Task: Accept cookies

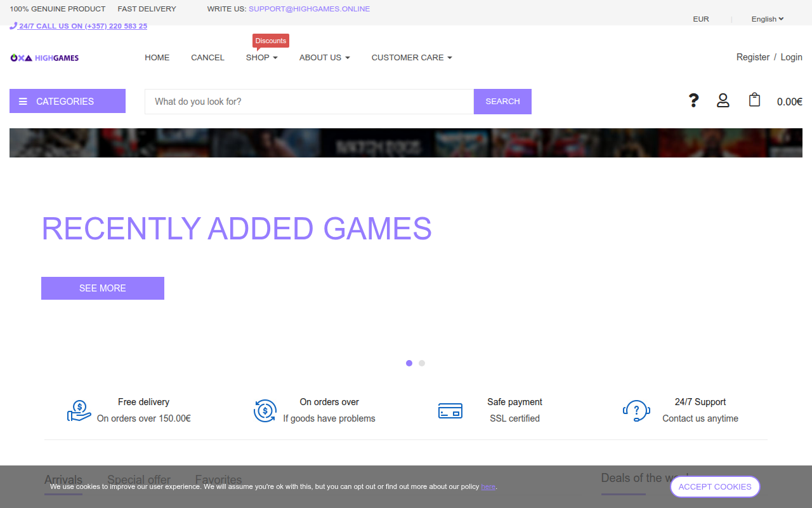Action: (715, 486)
